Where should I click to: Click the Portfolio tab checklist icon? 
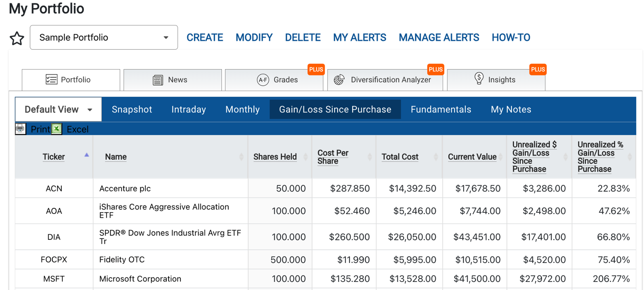point(51,80)
